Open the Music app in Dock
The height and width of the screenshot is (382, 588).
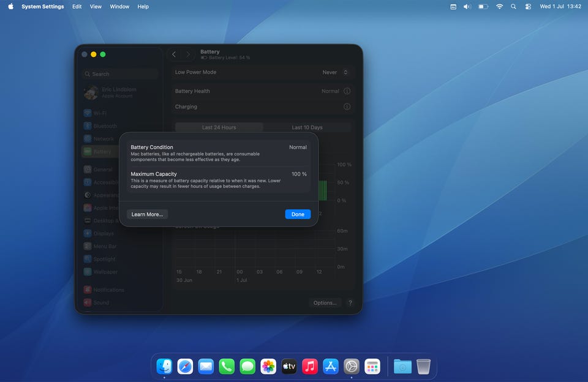(x=310, y=366)
